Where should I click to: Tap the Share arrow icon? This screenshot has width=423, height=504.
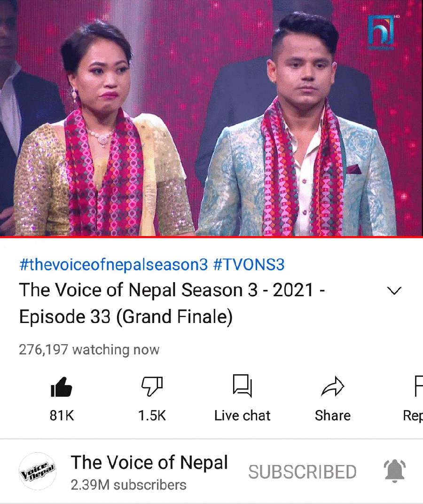tap(333, 386)
